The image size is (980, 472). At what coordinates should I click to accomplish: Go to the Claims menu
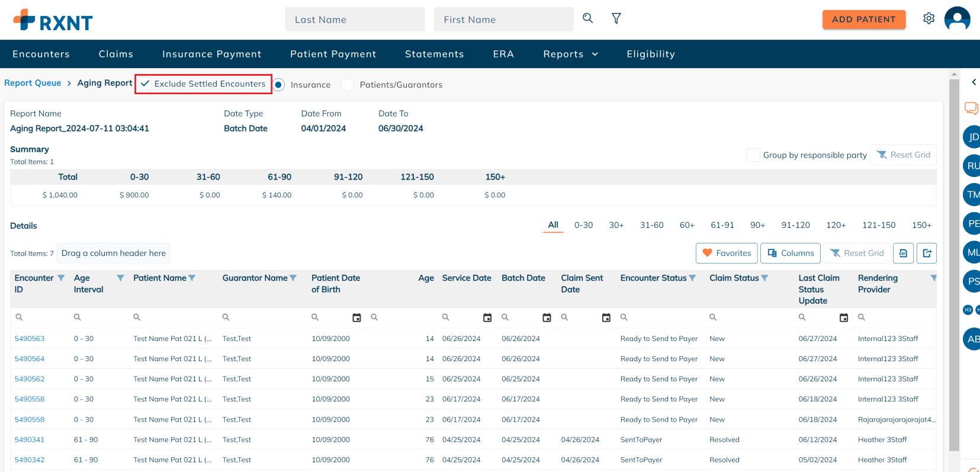(116, 54)
